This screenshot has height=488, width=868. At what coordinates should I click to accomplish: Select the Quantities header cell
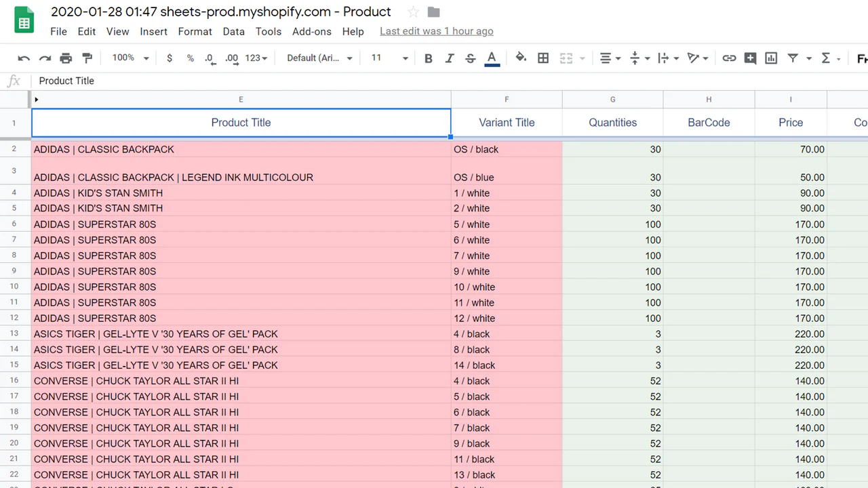[612, 123]
